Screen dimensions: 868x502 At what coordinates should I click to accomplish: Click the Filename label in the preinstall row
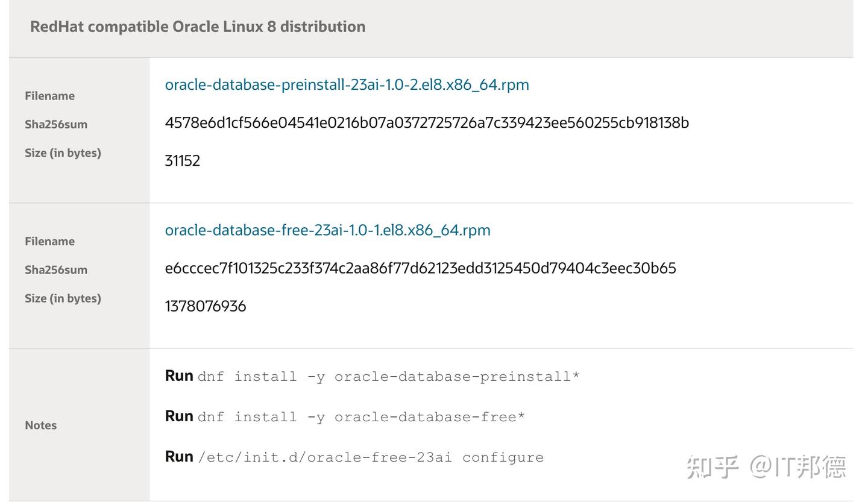tap(49, 96)
